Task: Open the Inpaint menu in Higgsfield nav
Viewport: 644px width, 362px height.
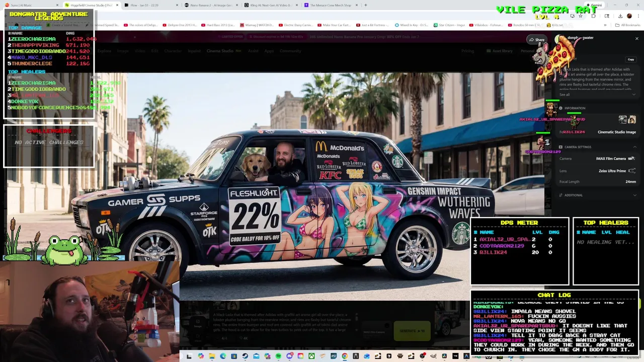Action: (x=194, y=51)
